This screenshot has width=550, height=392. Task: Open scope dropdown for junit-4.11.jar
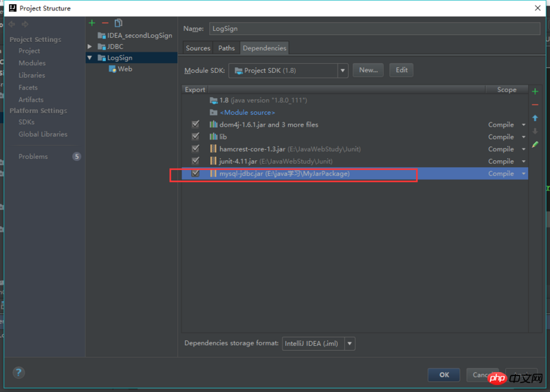pyautogui.click(x=523, y=162)
